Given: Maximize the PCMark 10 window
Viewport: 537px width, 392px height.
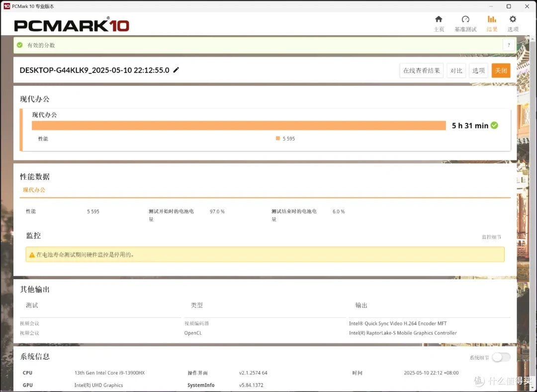Looking at the screenshot, I should coord(509,6).
